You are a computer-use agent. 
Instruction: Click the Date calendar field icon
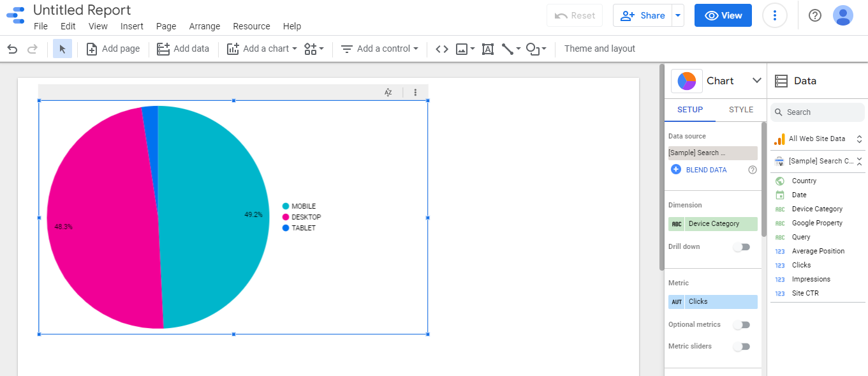coord(780,195)
